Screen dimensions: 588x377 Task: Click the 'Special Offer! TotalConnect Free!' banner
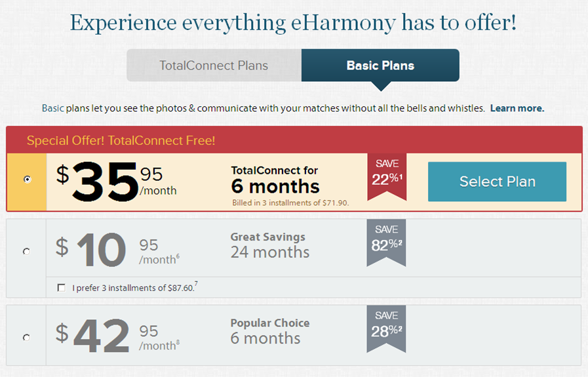[x=121, y=140]
